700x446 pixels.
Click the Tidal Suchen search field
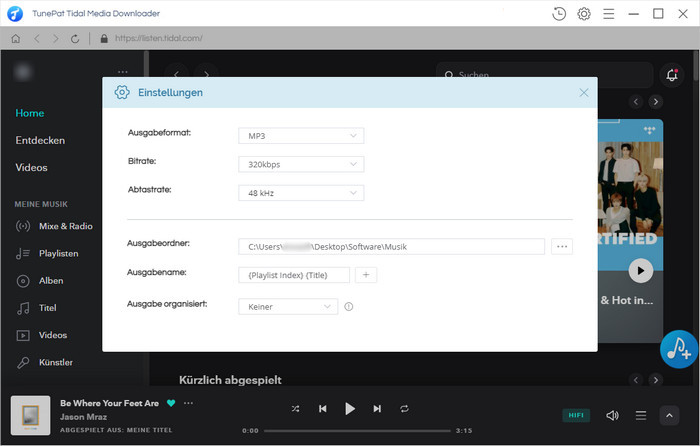(x=544, y=75)
